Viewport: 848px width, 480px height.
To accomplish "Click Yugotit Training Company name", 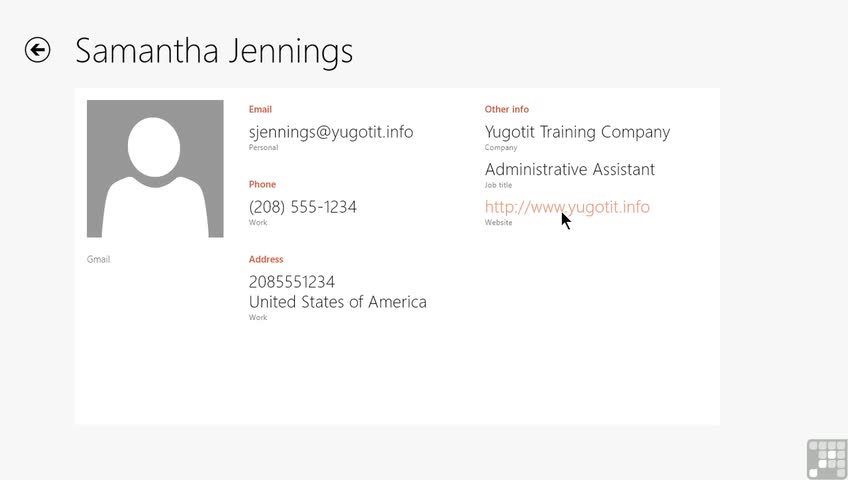I will [x=577, y=132].
